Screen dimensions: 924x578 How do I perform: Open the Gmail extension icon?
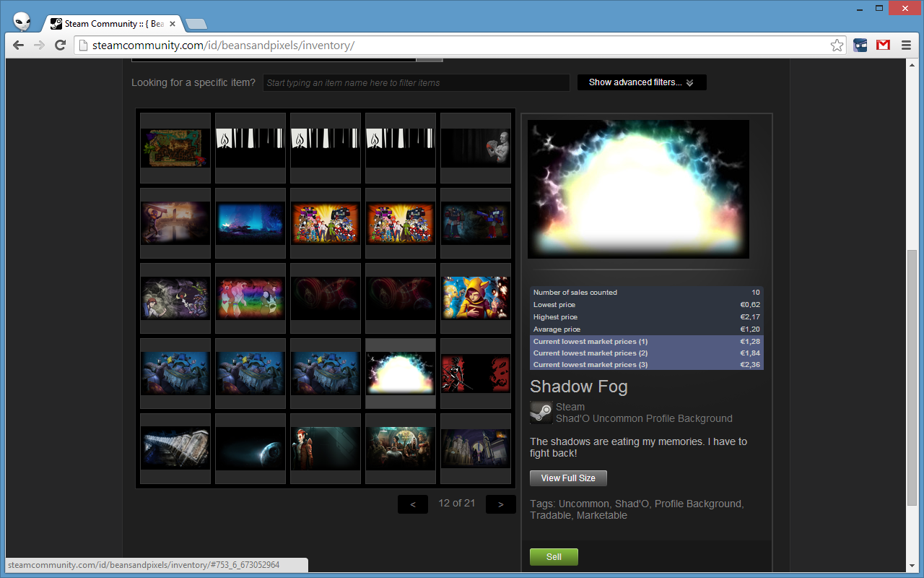tap(883, 46)
